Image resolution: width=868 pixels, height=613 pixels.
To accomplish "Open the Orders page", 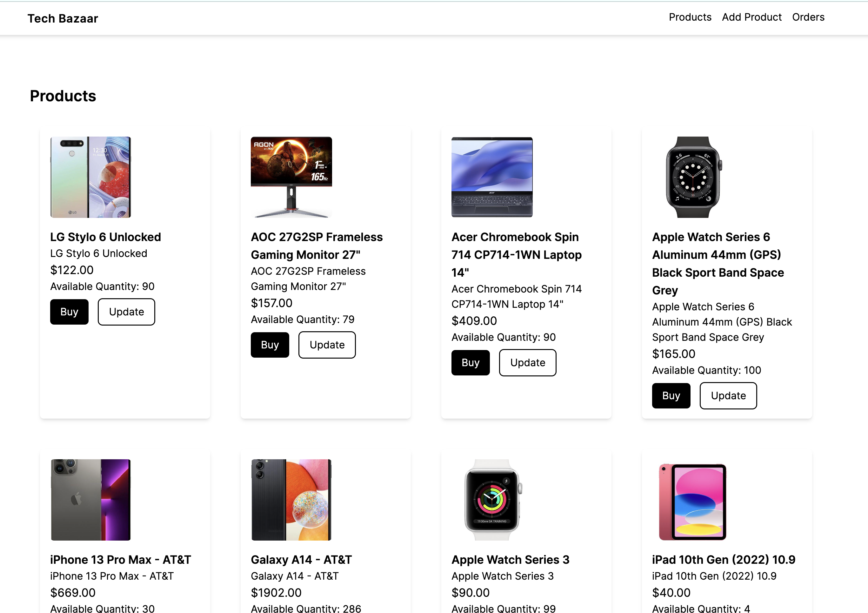I will coord(808,17).
